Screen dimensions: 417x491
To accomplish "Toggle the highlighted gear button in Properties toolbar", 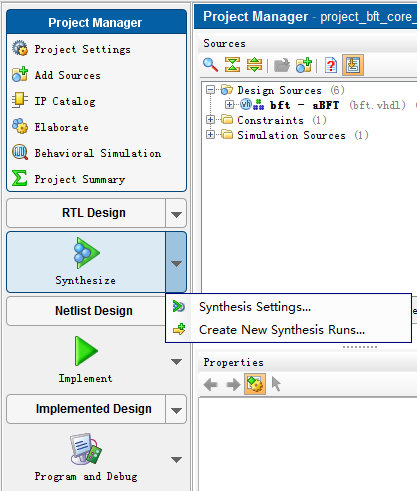I will (x=255, y=384).
